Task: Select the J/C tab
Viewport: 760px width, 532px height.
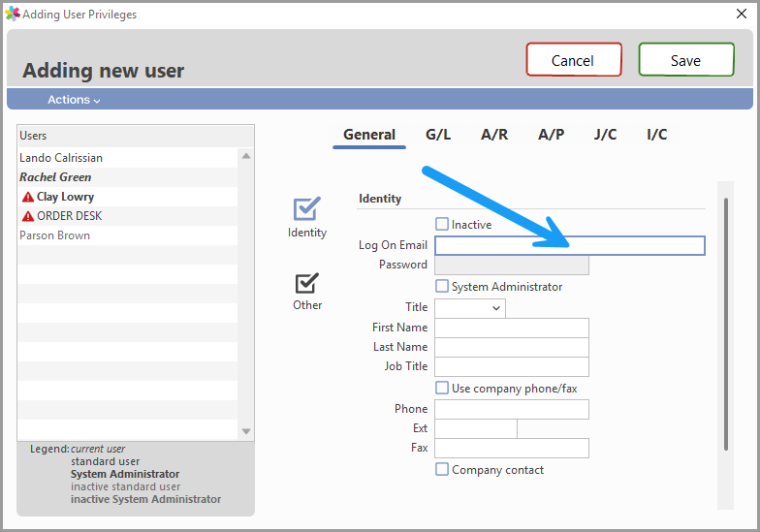Action: coord(605,135)
